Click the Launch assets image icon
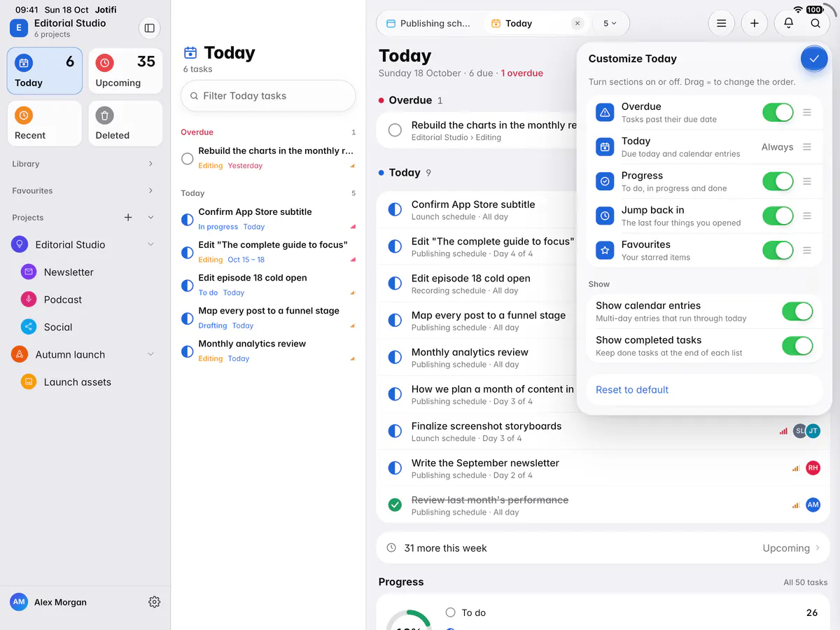Image resolution: width=840 pixels, height=630 pixels. point(29,382)
